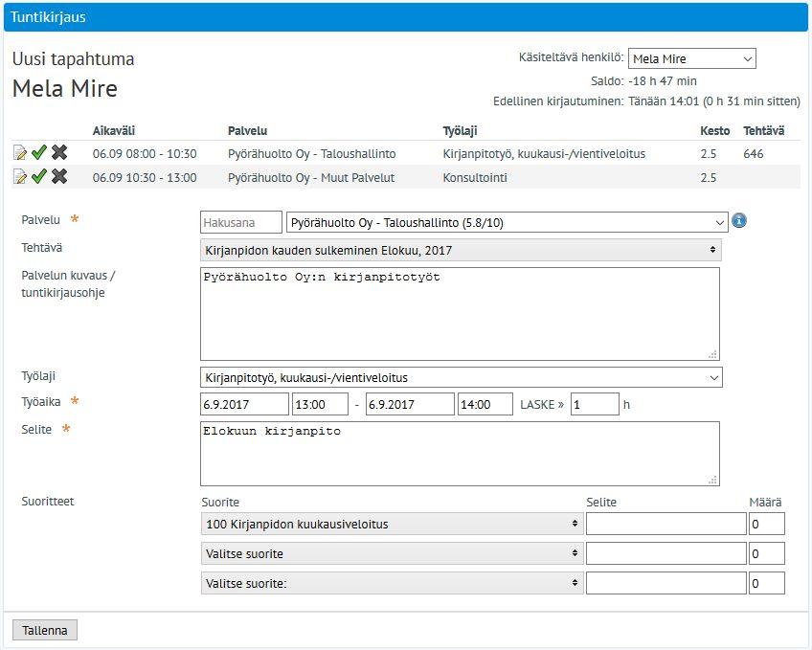Image resolution: width=812 pixels, height=650 pixels.
Task: Click the end date field before 14:00
Action: tap(410, 404)
